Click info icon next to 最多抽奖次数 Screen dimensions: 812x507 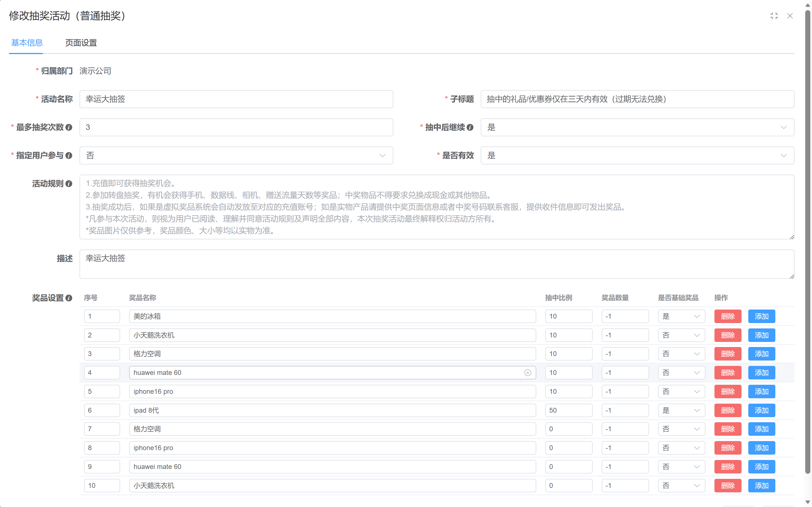pyautogui.click(x=69, y=127)
